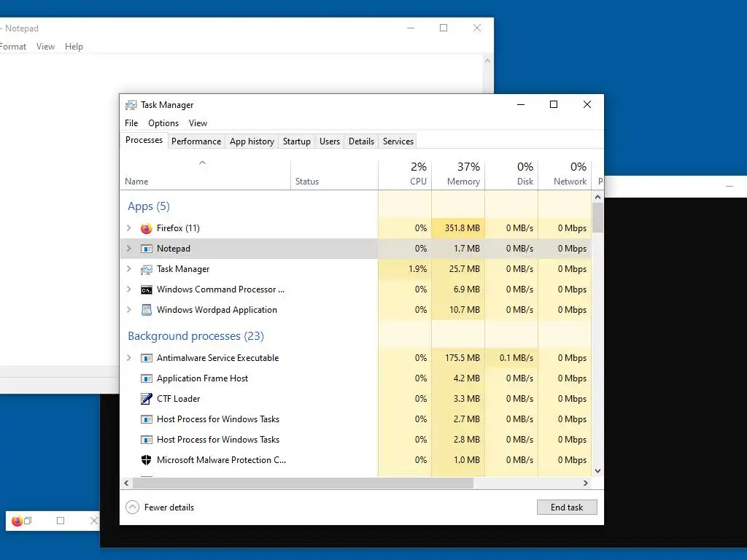Expand Antimalware Service Executable row

tap(128, 358)
